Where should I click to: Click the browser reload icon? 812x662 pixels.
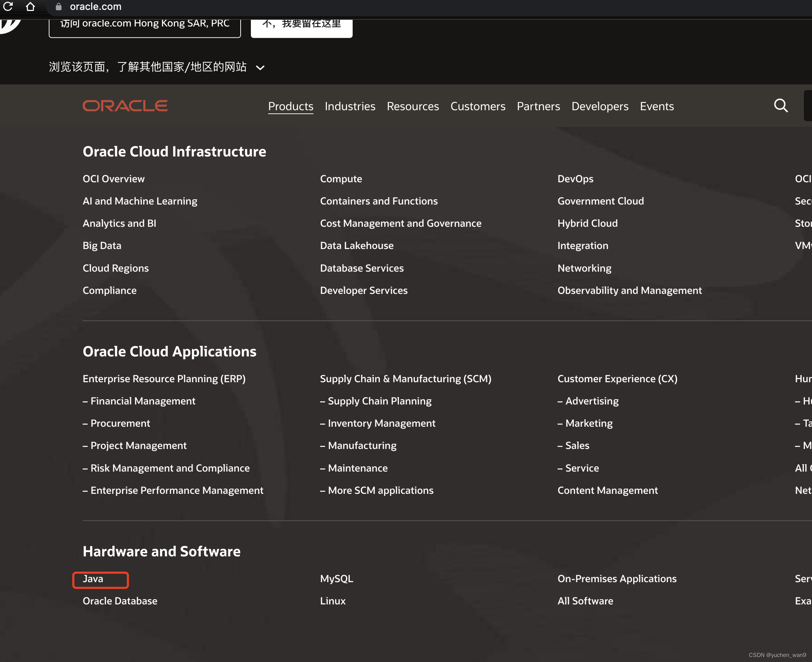[8, 6]
